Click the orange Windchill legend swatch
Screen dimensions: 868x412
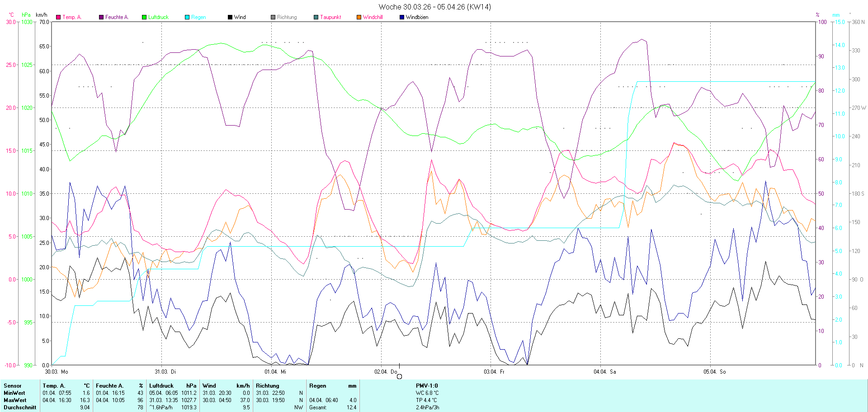(x=359, y=17)
